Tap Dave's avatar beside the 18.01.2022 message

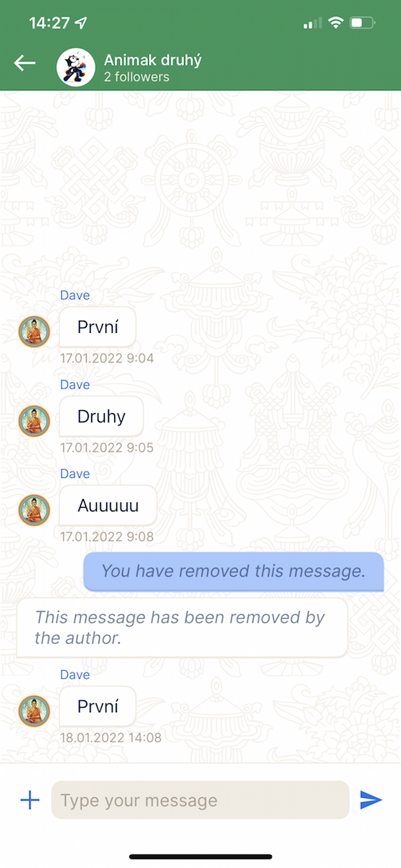34,711
